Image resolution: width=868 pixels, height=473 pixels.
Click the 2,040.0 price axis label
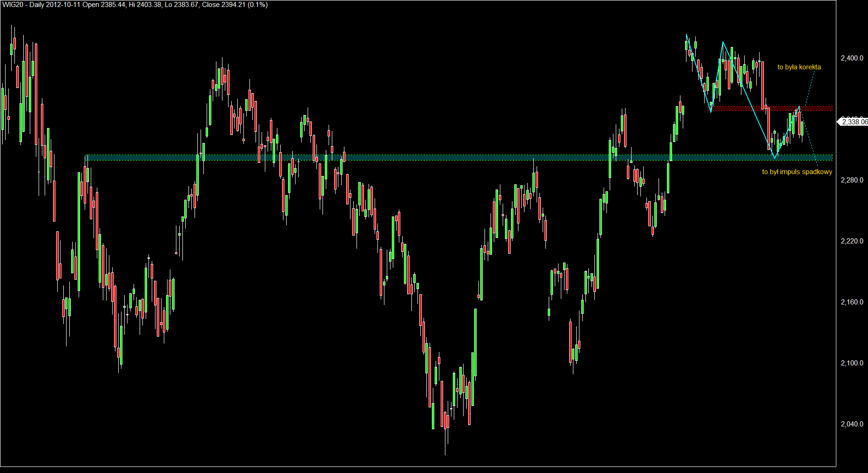click(x=852, y=424)
